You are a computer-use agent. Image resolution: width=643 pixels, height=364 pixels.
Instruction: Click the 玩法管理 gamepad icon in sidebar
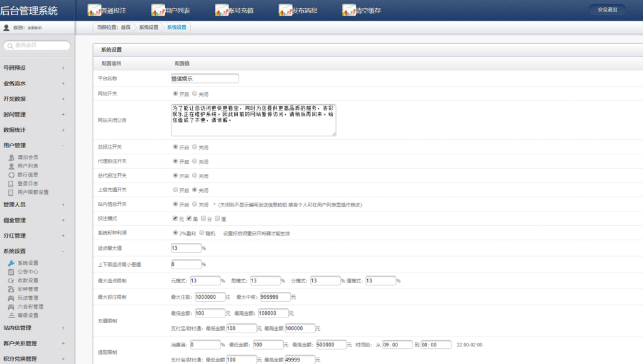(x=11, y=298)
